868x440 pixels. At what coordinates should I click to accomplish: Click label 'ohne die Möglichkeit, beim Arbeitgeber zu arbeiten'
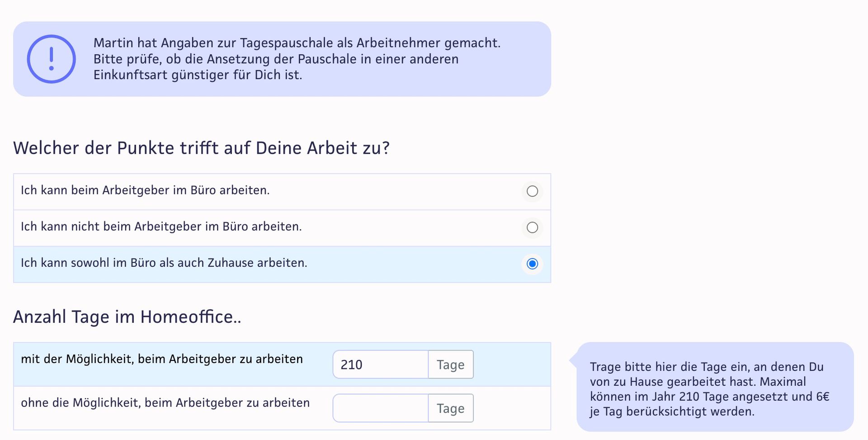click(165, 403)
